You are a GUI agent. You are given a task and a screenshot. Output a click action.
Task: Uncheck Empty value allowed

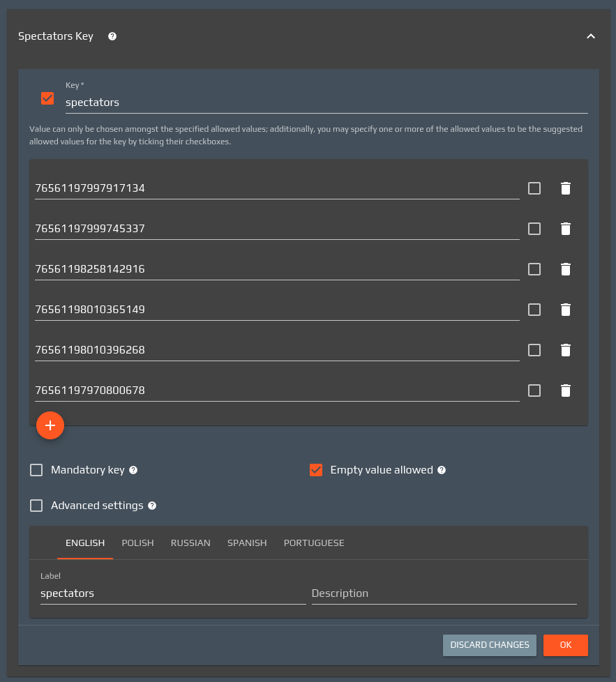coord(316,470)
